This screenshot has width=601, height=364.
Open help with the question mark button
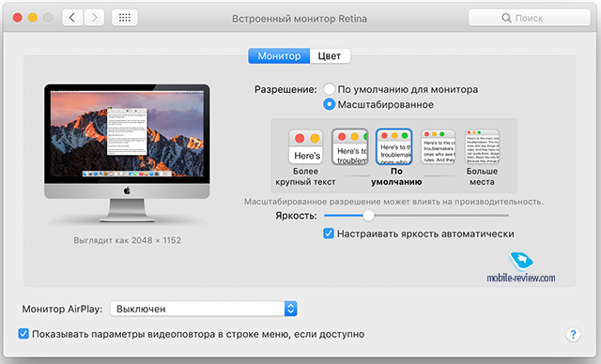573,335
